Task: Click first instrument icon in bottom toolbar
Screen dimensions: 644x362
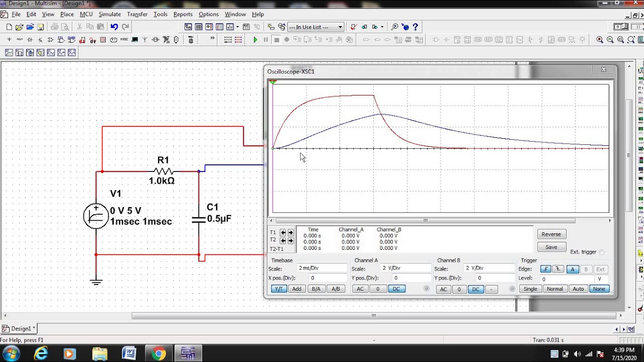Action: [x=9, y=53]
